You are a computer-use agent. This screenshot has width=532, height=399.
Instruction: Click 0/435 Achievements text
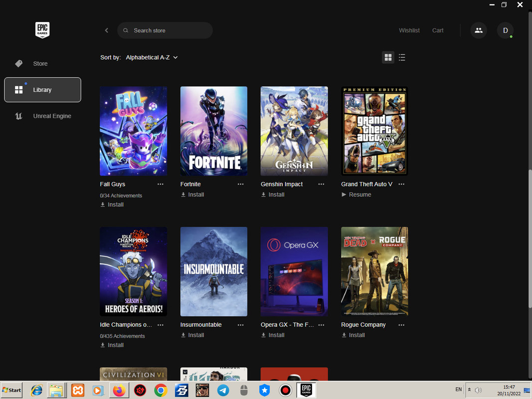pyautogui.click(x=122, y=336)
